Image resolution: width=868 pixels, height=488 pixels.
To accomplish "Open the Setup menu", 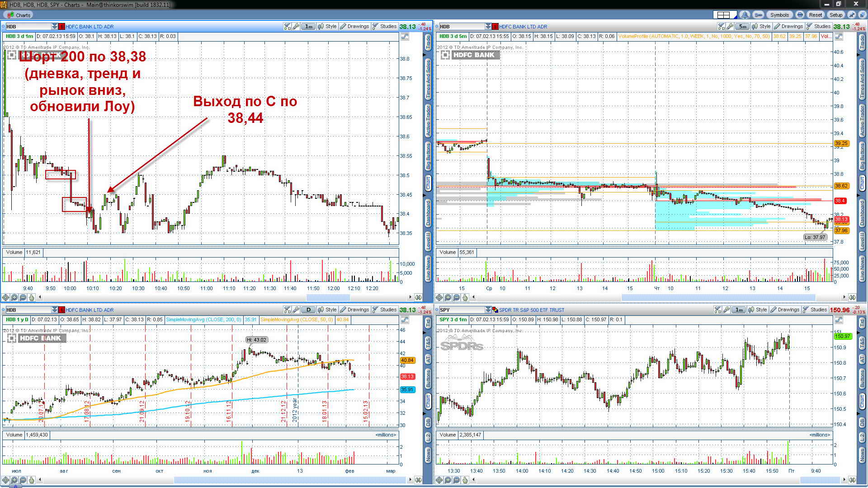I will pyautogui.click(x=836, y=15).
